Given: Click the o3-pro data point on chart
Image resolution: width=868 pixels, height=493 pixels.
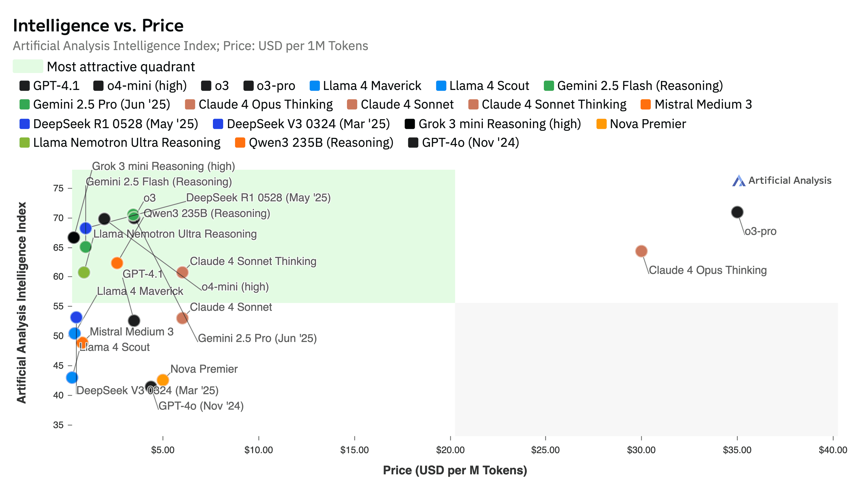Looking at the screenshot, I should (737, 212).
